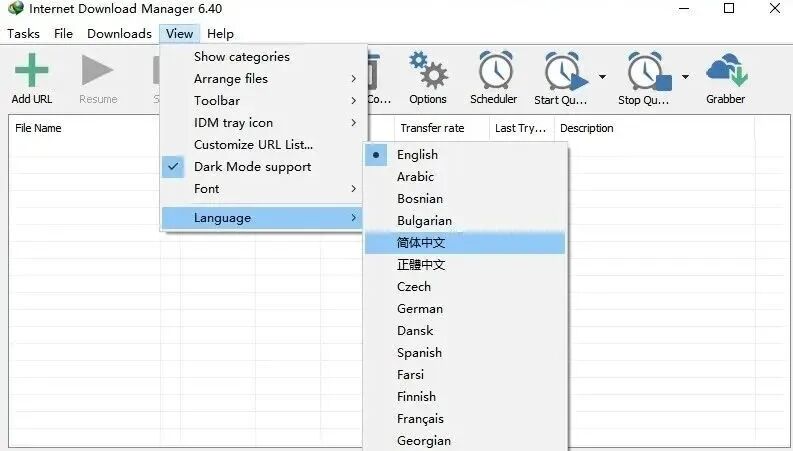Select Dansk language
793x451 pixels.
[465, 331]
